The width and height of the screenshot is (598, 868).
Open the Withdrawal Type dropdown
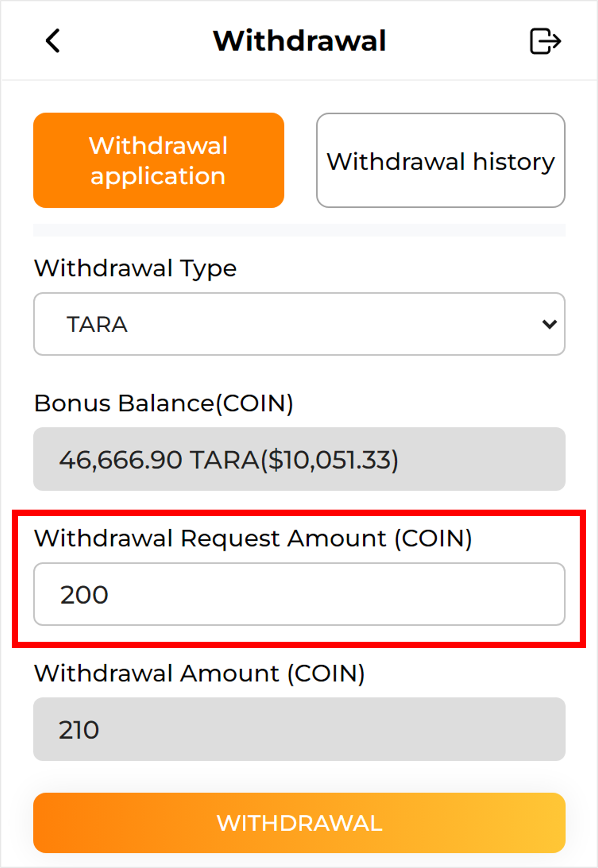point(299,324)
